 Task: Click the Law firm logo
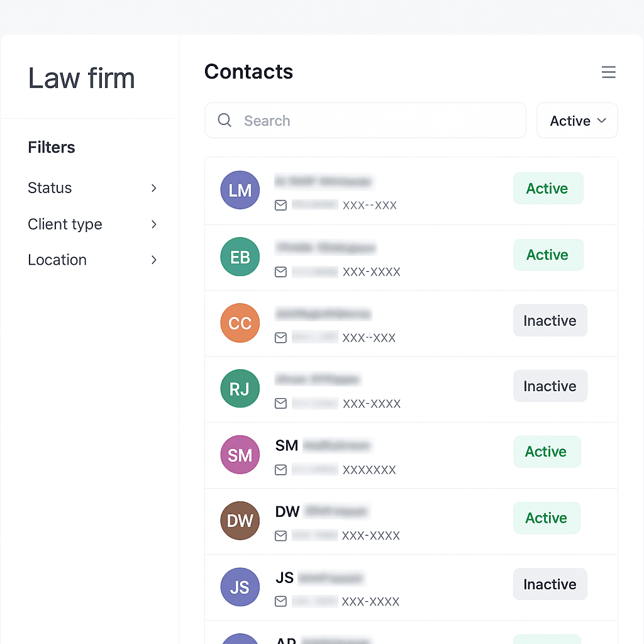[81, 78]
